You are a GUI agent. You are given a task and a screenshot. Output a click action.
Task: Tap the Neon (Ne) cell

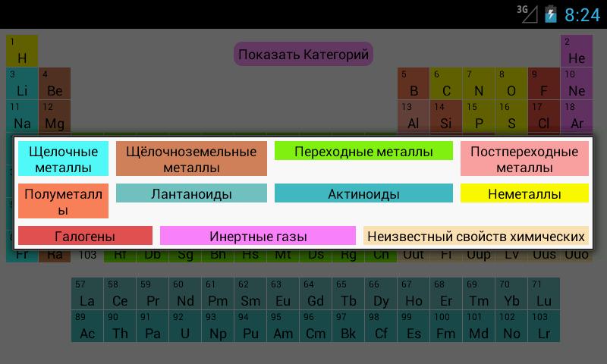[577, 83]
